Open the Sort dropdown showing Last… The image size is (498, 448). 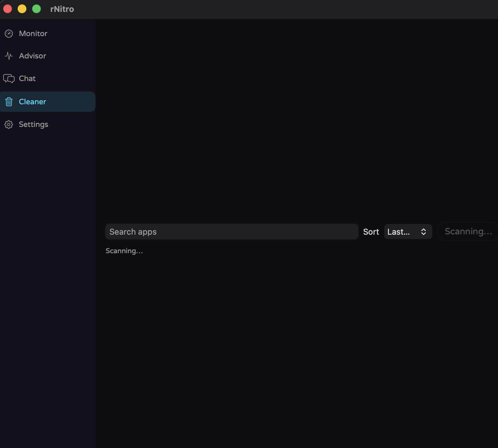[408, 232]
